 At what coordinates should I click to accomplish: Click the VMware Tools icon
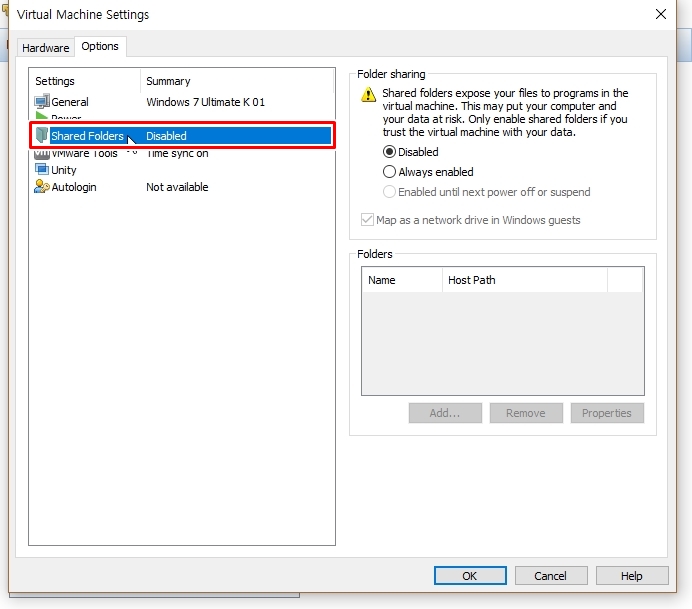tap(42, 154)
